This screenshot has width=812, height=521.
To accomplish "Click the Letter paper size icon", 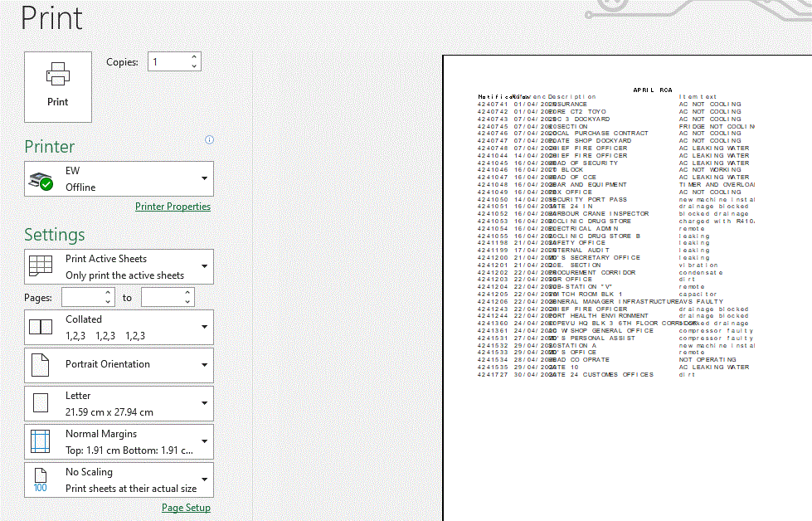I will point(40,403).
